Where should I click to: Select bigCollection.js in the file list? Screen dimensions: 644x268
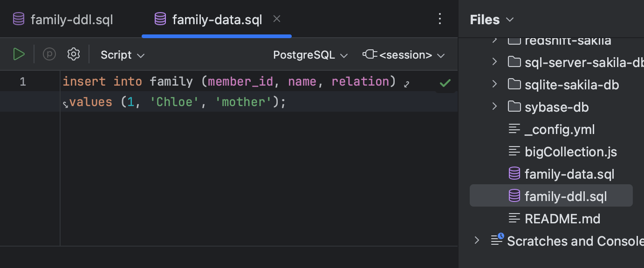click(570, 151)
